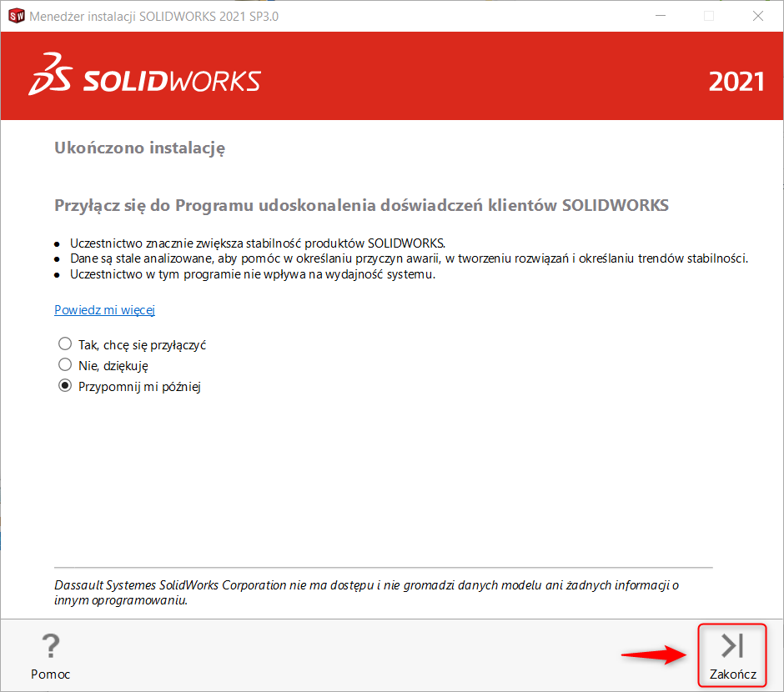The height and width of the screenshot is (692, 784).
Task: Click the greyed-out maximize window button
Action: tap(709, 16)
